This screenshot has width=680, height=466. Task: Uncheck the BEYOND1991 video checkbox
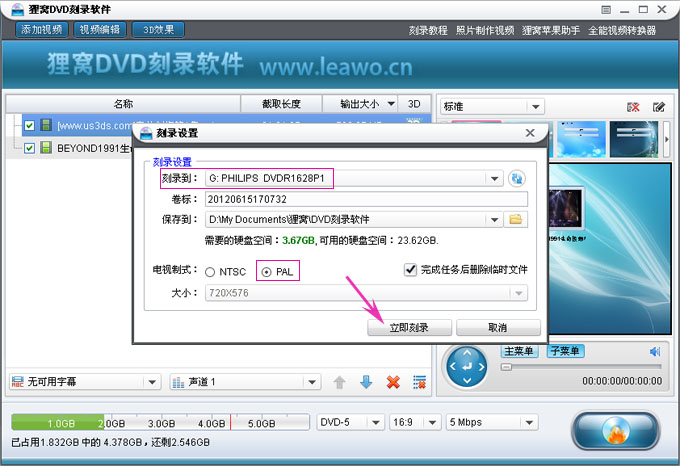[29, 148]
